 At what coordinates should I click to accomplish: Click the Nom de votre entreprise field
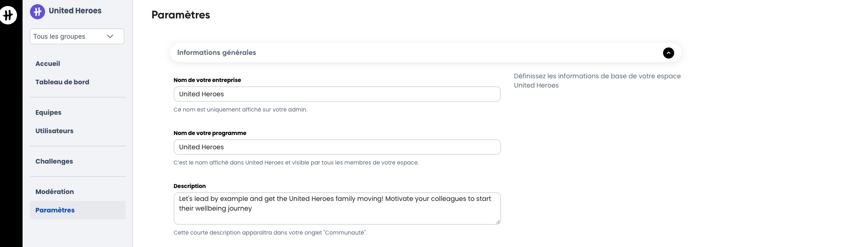tap(337, 94)
